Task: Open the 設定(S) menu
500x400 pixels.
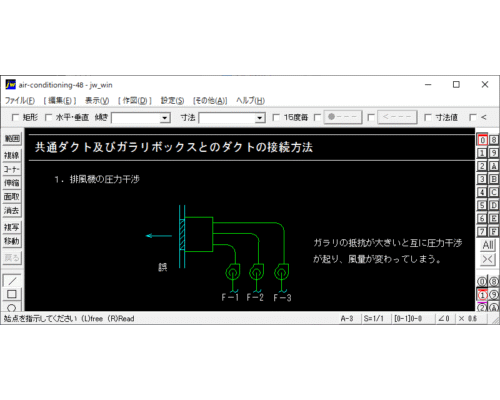Action: tap(172, 100)
